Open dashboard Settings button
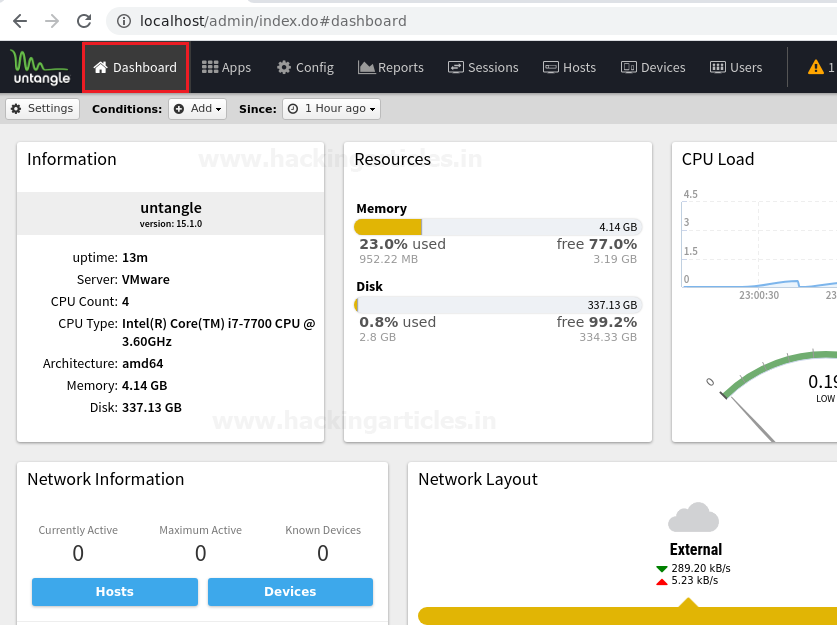 point(43,109)
